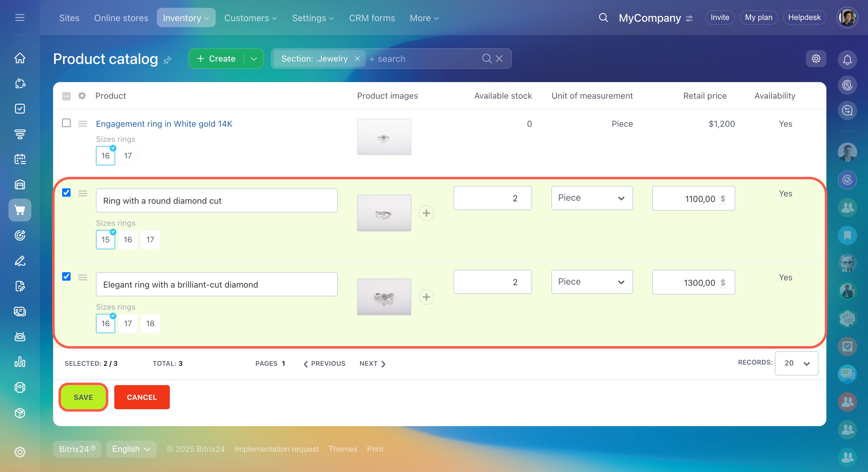Uncheck the Ring with a round diamond cut row
868x472 pixels.
[x=66, y=193]
